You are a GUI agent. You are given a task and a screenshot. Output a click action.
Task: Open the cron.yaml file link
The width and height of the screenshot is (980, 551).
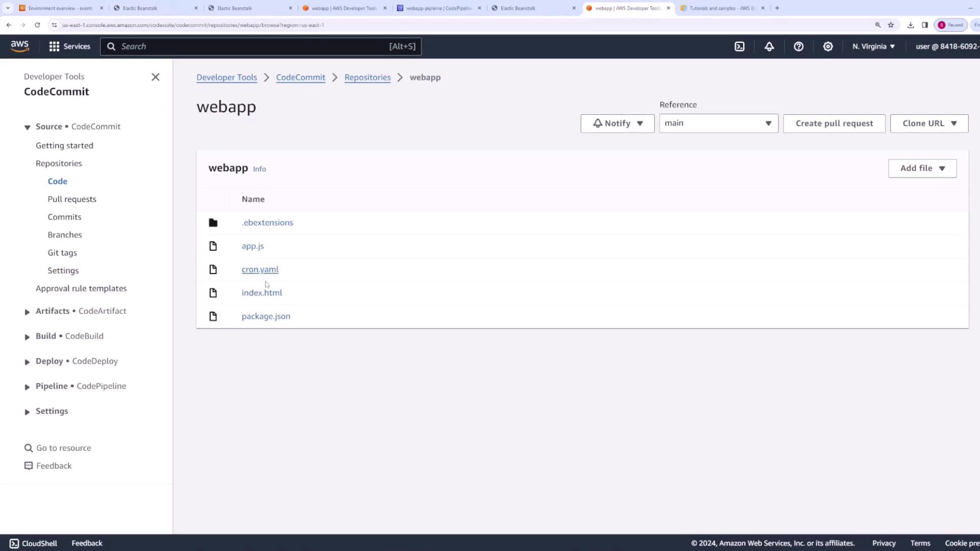point(260,269)
